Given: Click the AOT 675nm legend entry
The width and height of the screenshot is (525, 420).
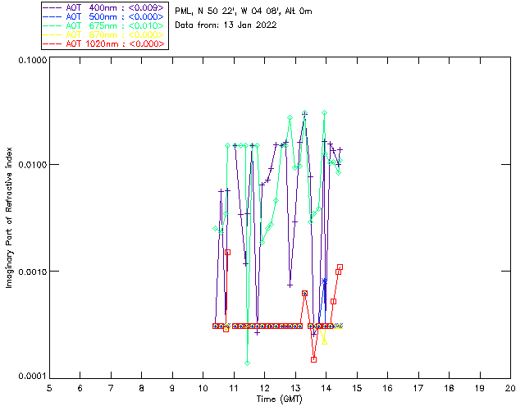Looking at the screenshot, I should pyautogui.click(x=104, y=25).
